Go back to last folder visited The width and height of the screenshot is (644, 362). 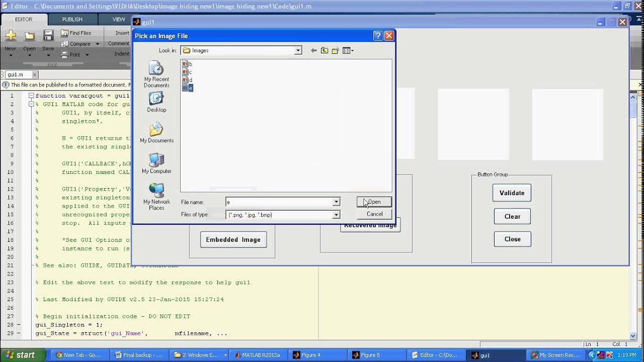[x=314, y=50]
